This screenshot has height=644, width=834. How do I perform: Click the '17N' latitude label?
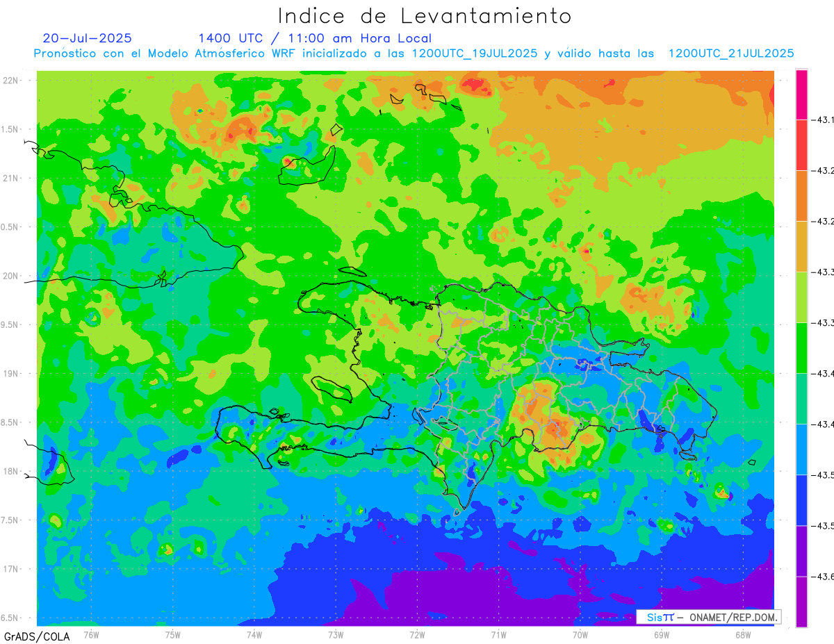[x=11, y=569]
